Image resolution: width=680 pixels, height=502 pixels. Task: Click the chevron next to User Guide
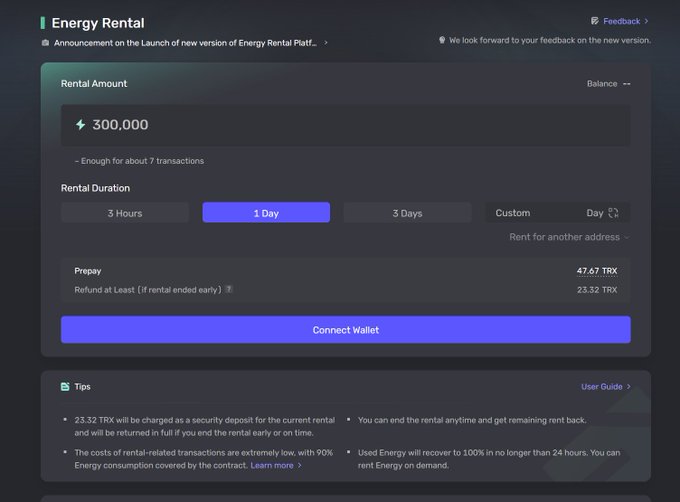point(628,387)
